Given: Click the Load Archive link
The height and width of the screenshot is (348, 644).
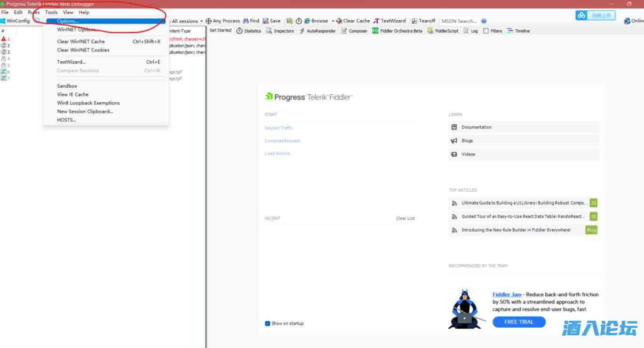Looking at the screenshot, I should [278, 154].
